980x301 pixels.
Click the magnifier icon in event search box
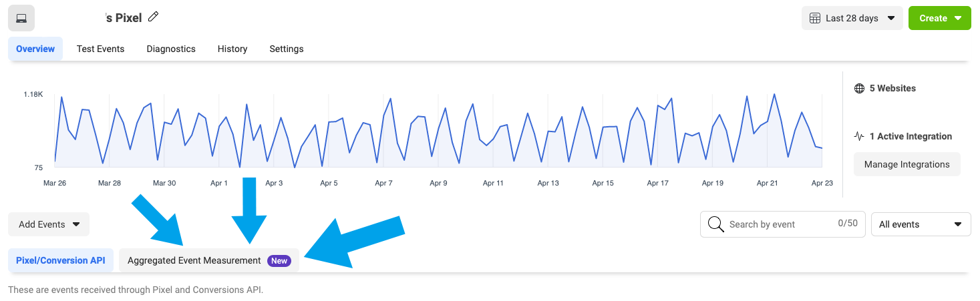tap(715, 224)
